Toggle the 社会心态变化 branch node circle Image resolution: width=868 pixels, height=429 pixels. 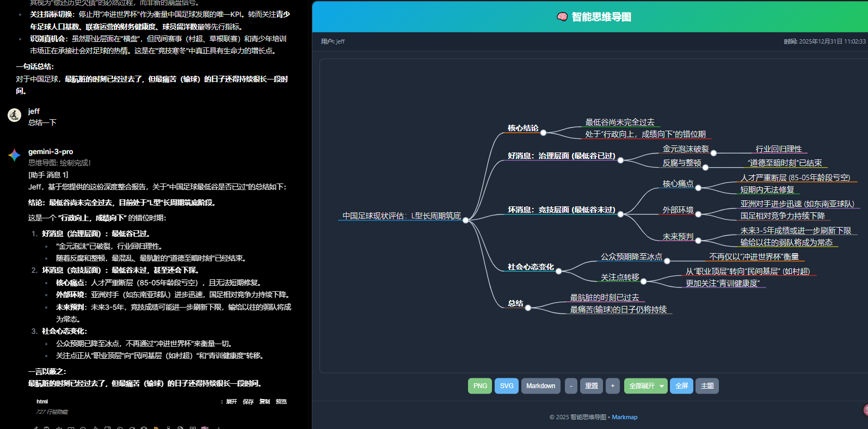[558, 271]
